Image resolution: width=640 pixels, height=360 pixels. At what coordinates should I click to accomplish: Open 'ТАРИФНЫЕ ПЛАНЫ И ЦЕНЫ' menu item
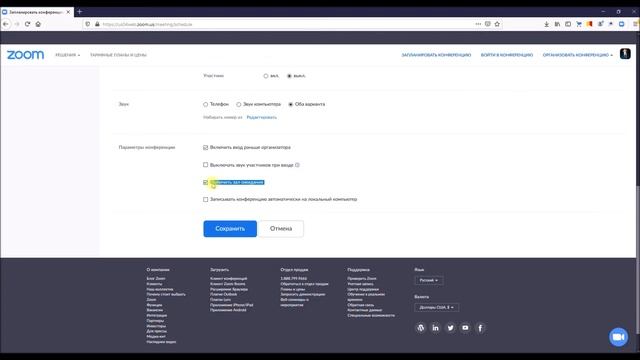point(118,55)
